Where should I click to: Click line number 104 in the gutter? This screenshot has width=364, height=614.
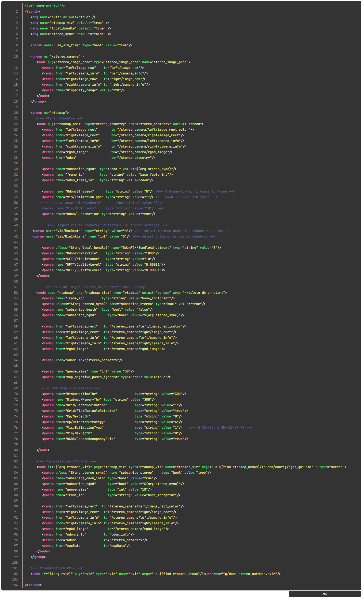coord(15,585)
